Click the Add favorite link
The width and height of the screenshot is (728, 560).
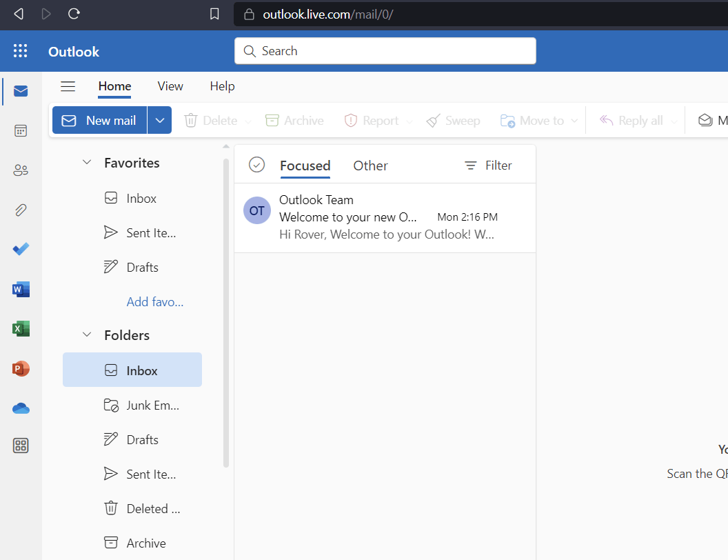tap(154, 301)
